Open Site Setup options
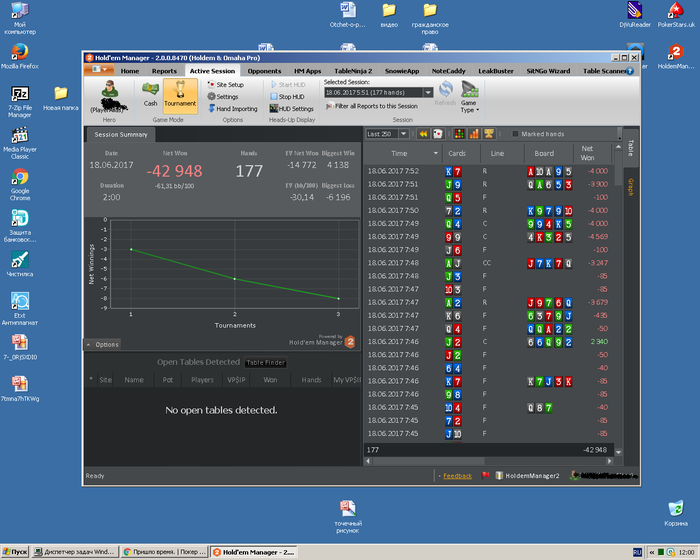 [226, 84]
